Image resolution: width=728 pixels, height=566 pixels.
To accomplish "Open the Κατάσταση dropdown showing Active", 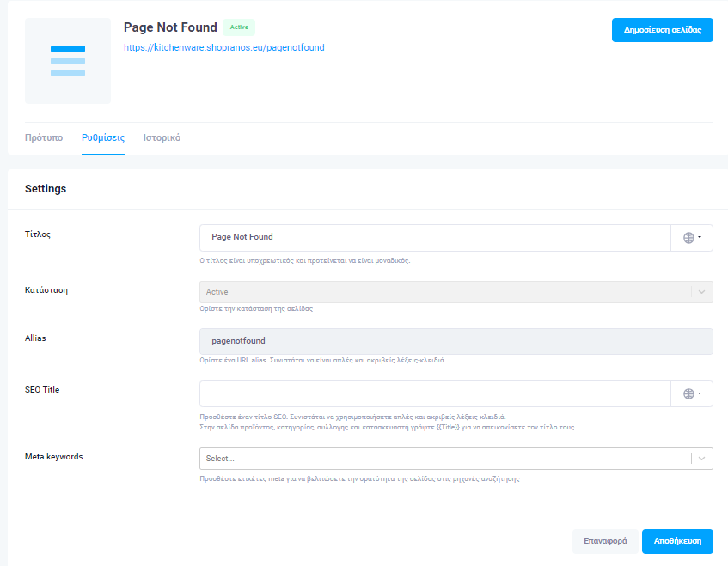I will [444, 292].
